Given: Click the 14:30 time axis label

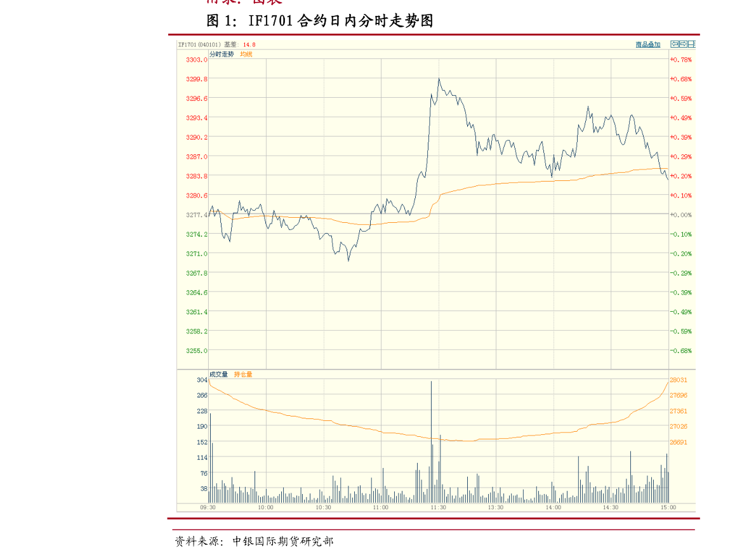Looking at the screenshot, I should coord(611,507).
